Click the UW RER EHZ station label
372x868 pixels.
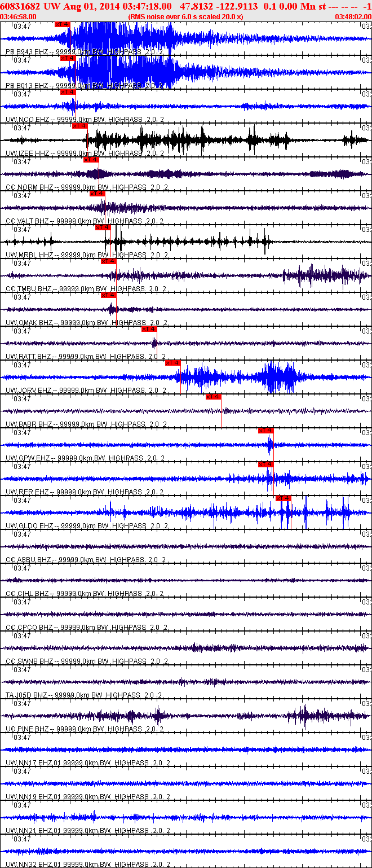[x=85, y=492]
